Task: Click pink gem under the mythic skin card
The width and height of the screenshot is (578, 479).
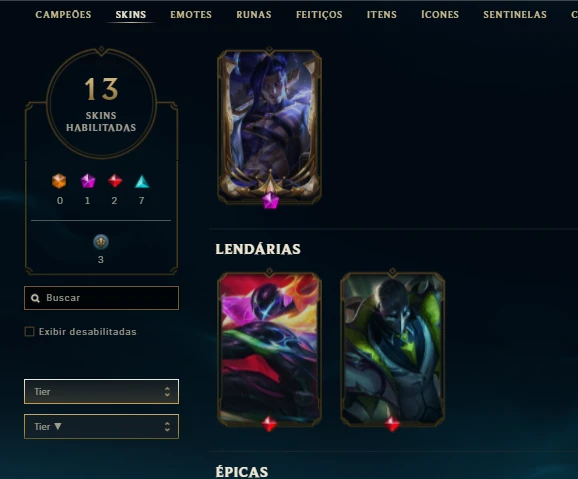Action: 270,201
